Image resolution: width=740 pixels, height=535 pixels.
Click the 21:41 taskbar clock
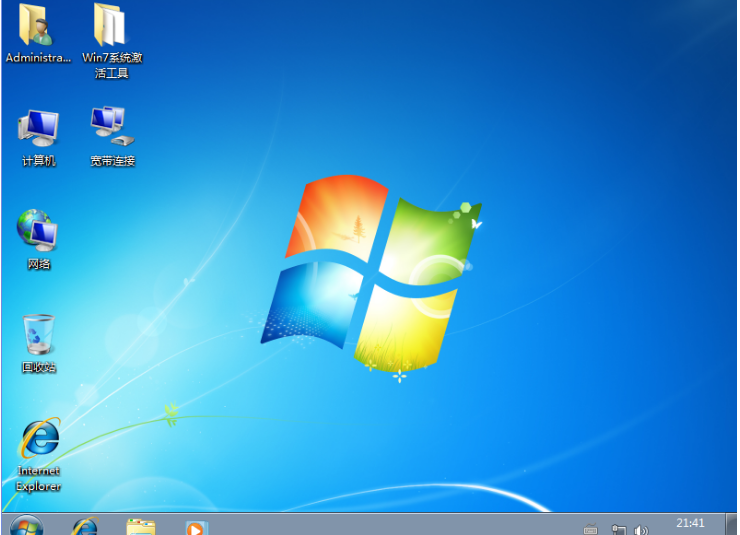click(690, 523)
